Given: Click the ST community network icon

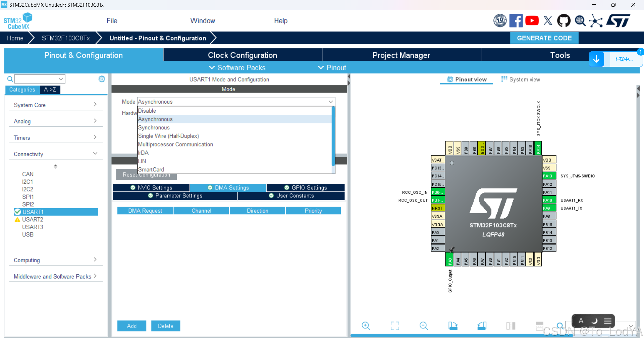Looking at the screenshot, I should click(x=596, y=21).
